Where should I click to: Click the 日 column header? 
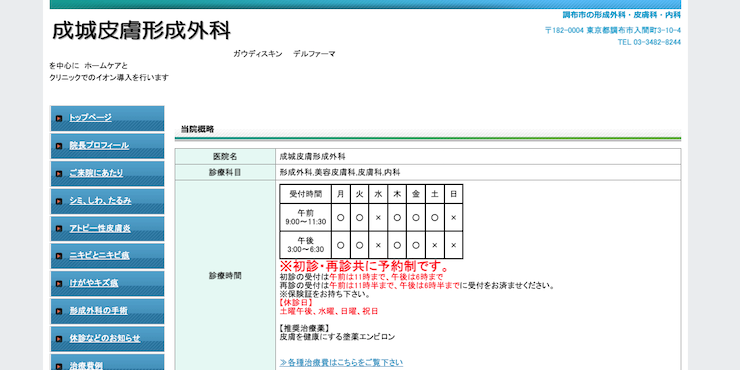[x=454, y=194]
